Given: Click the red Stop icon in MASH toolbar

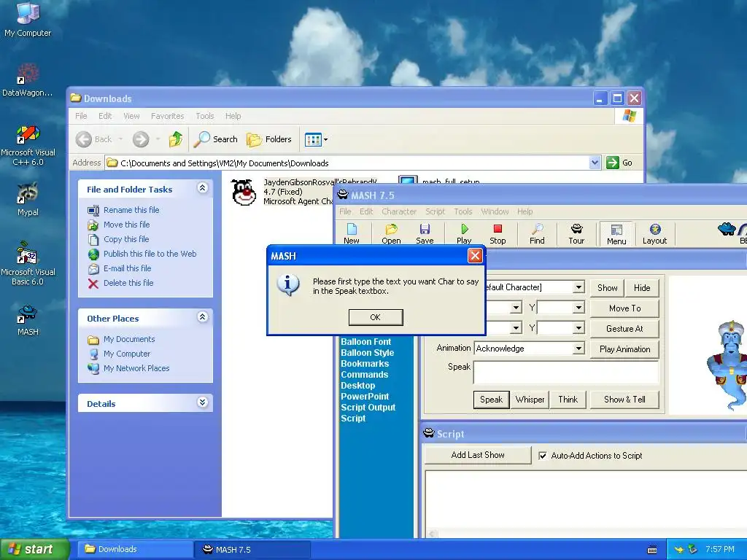Looking at the screenshot, I should (x=498, y=234).
